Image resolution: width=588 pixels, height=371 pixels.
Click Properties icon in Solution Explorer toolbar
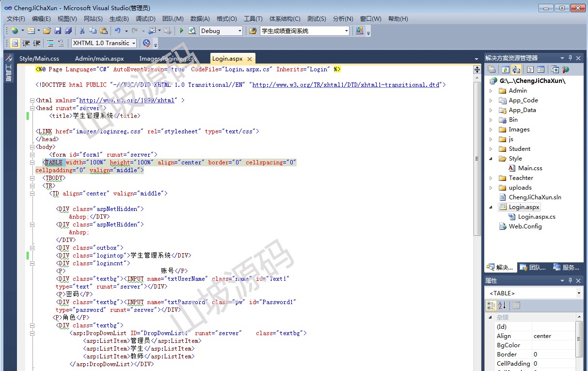(492, 70)
